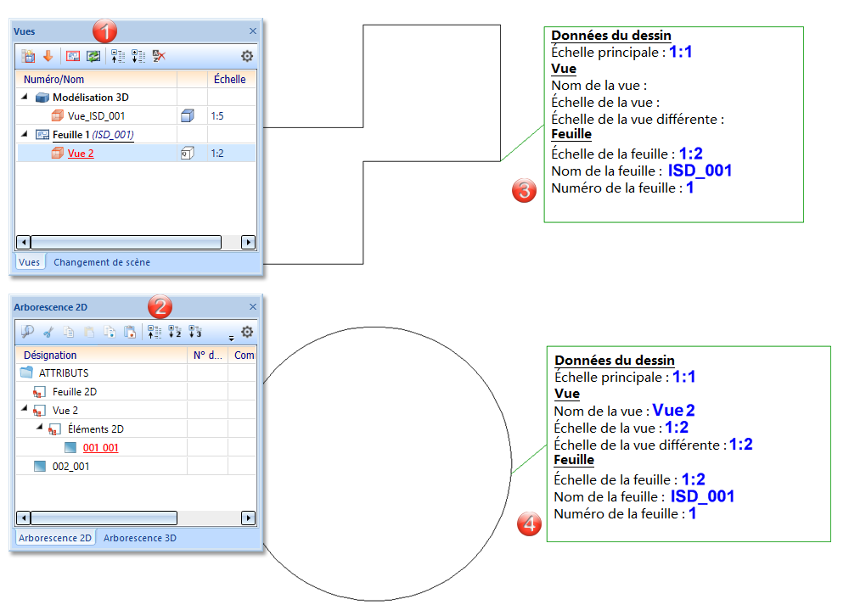Click the A-Z sort cancel icon in Vues
The width and height of the screenshot is (849, 616).
tap(159, 56)
